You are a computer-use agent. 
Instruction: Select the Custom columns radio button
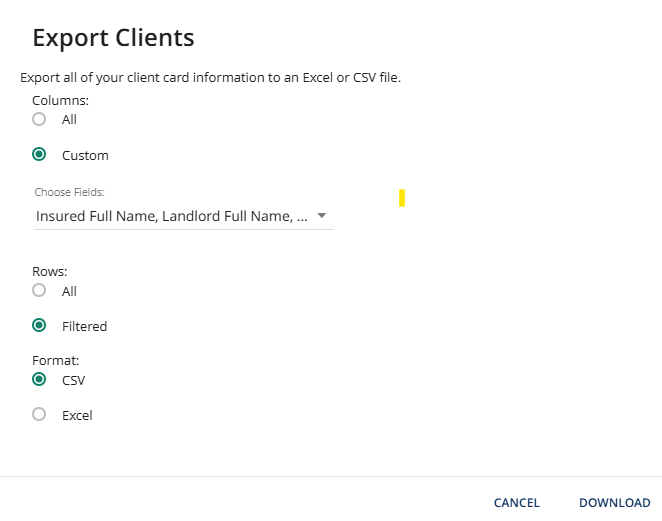pyautogui.click(x=39, y=155)
